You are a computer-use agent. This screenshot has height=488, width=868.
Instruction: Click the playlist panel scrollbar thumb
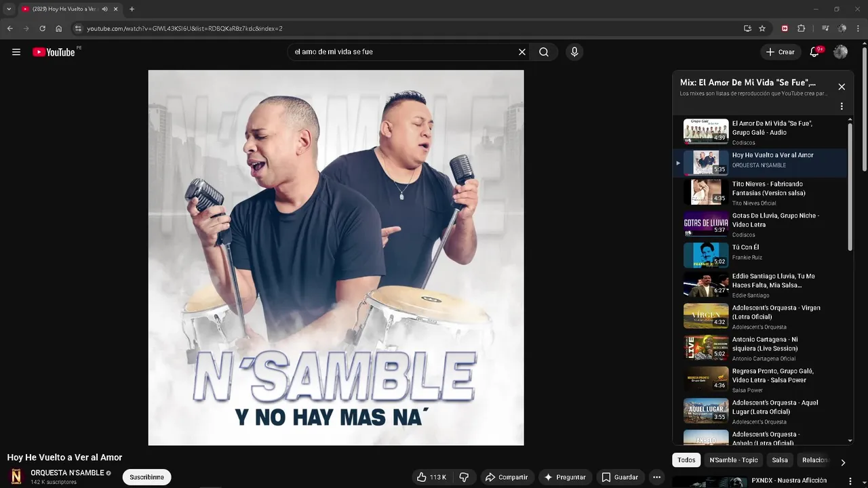(x=850, y=186)
